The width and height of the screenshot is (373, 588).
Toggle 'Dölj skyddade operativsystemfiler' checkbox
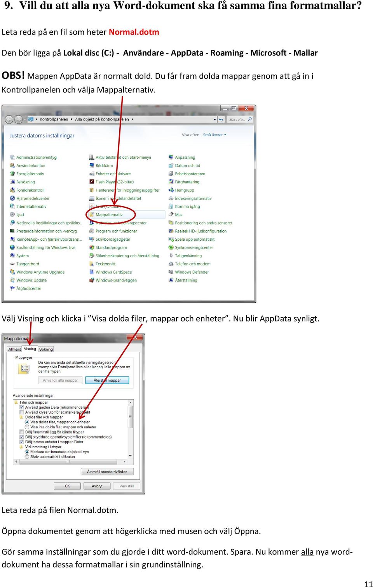(x=22, y=437)
